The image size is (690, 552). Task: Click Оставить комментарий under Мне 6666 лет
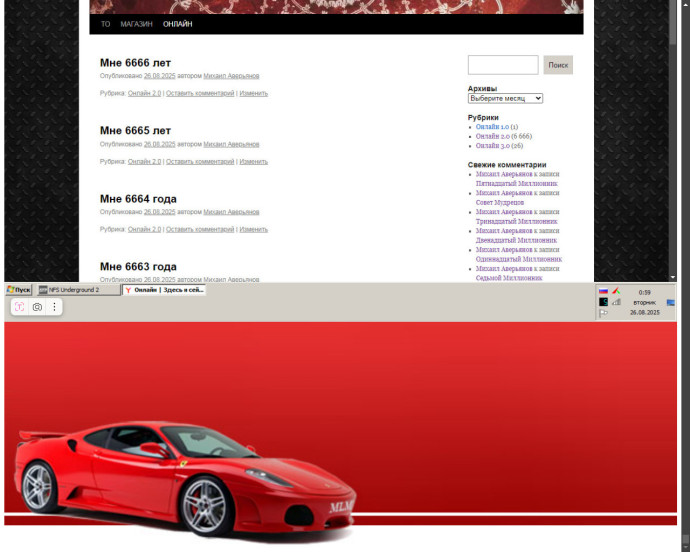coord(200,93)
